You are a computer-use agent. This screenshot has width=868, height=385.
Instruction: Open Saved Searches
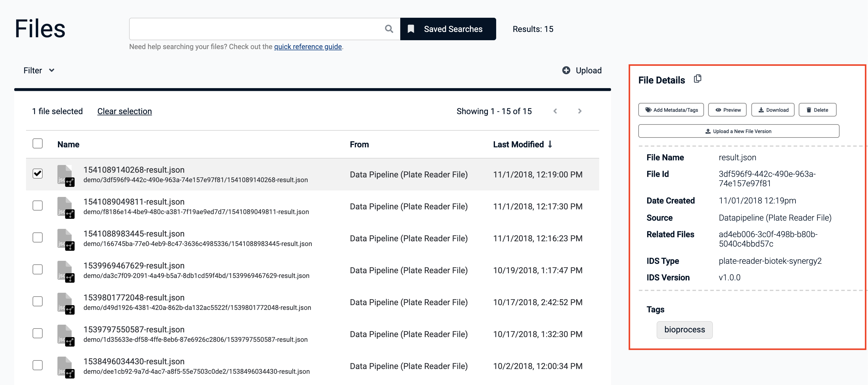pyautogui.click(x=448, y=29)
